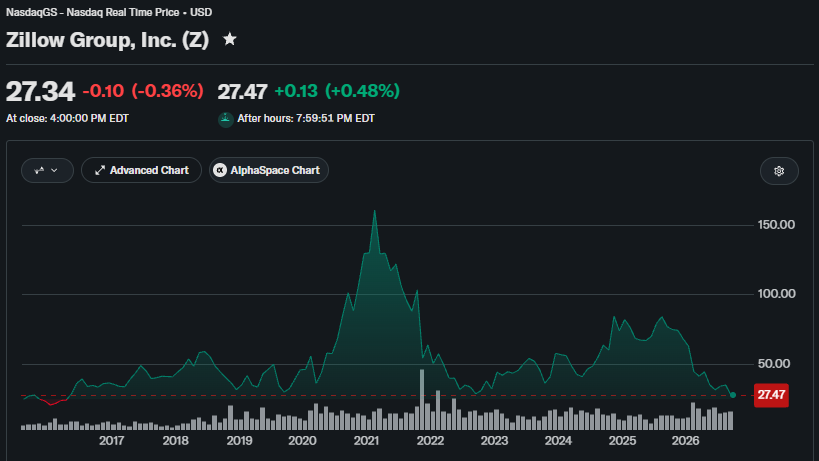Image resolution: width=819 pixels, height=461 pixels.
Task: Click the 2021 price peak on chart
Action: 375,211
